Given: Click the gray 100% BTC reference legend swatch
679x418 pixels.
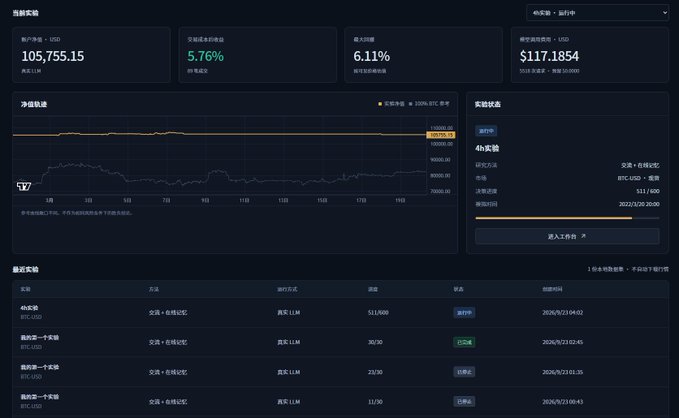Looking at the screenshot, I should click(411, 104).
